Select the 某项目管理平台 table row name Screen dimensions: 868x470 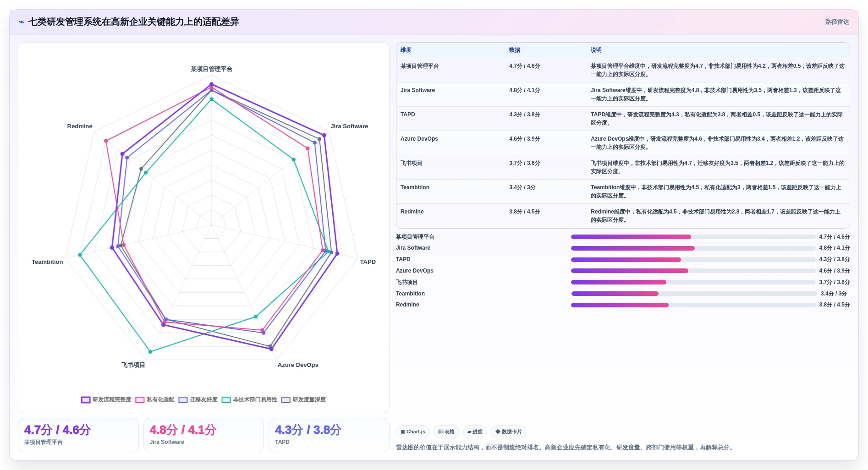[419, 66]
